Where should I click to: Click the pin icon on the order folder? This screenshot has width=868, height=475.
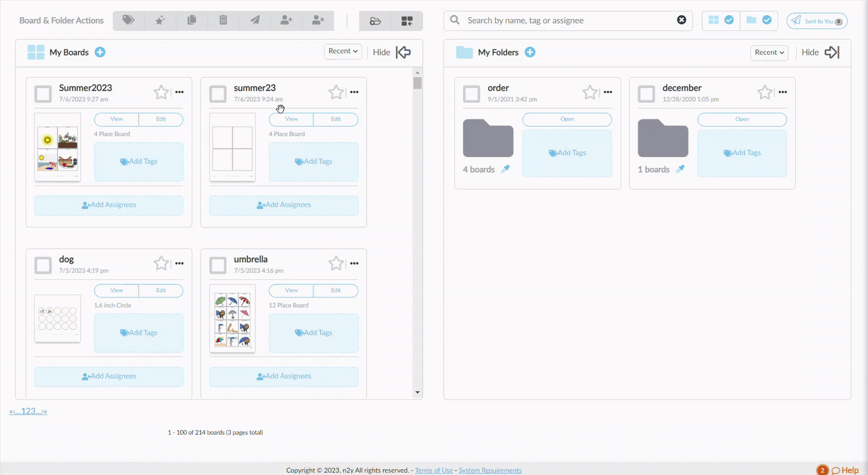(x=505, y=170)
